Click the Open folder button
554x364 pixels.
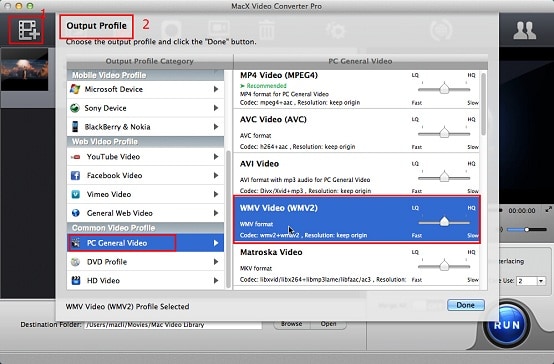[328, 324]
